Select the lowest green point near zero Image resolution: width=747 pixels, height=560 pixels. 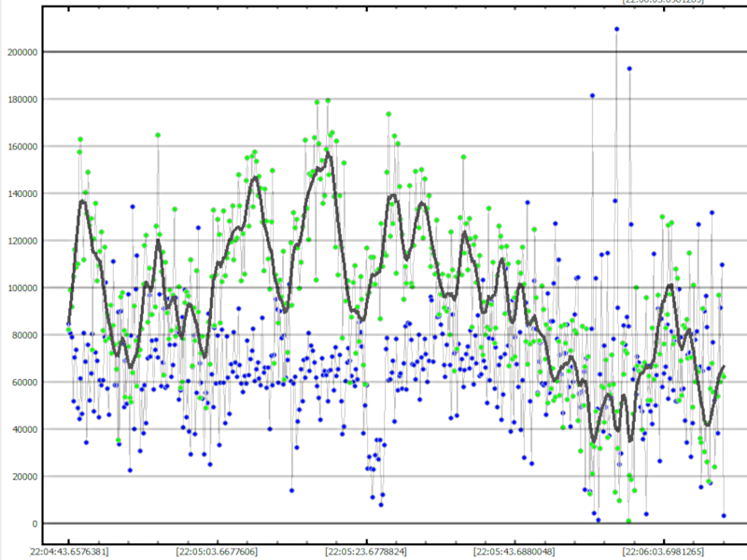pyautogui.click(x=628, y=521)
